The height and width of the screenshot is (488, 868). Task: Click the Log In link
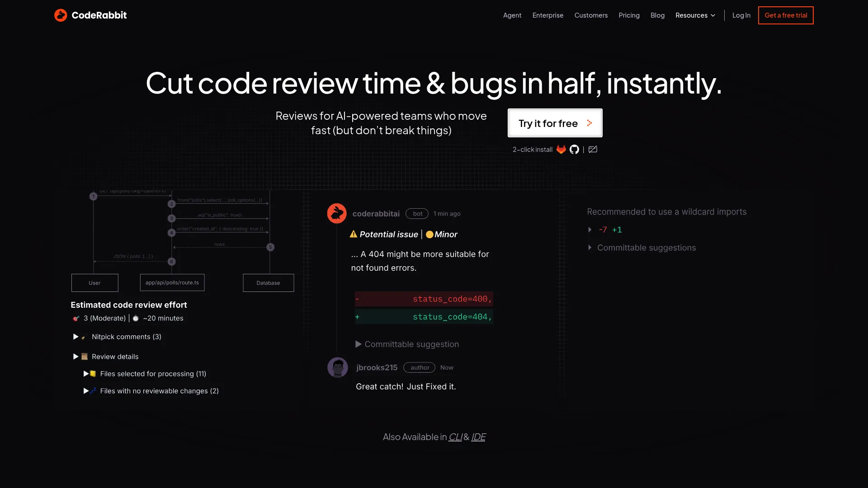coord(741,15)
